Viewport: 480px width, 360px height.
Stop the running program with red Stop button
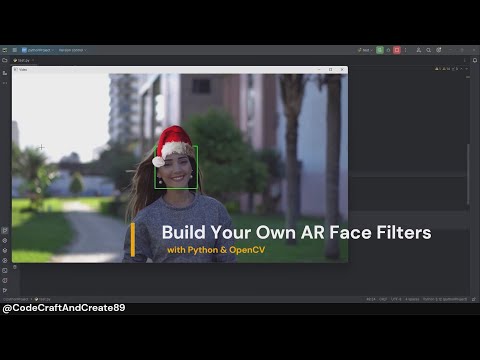point(397,50)
